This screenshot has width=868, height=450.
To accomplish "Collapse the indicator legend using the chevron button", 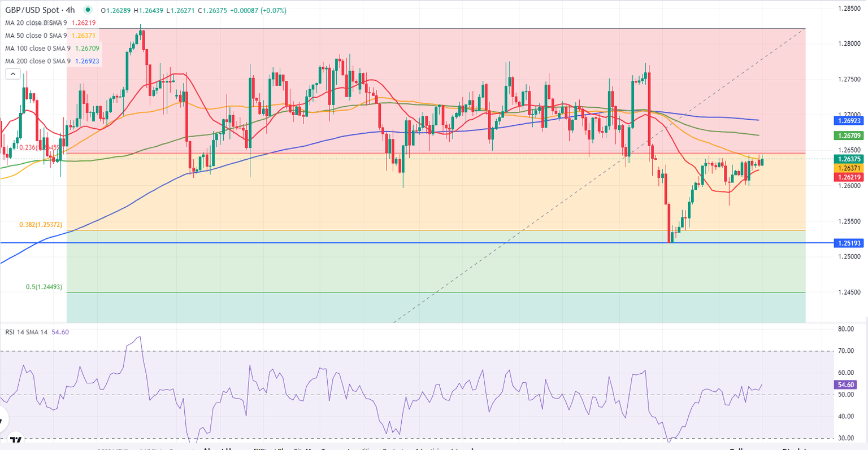I will [x=13, y=73].
